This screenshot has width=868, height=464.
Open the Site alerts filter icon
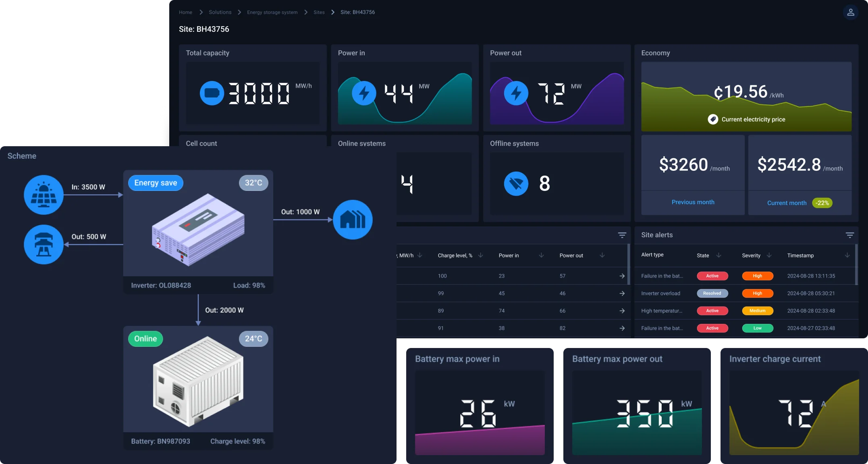[850, 235]
